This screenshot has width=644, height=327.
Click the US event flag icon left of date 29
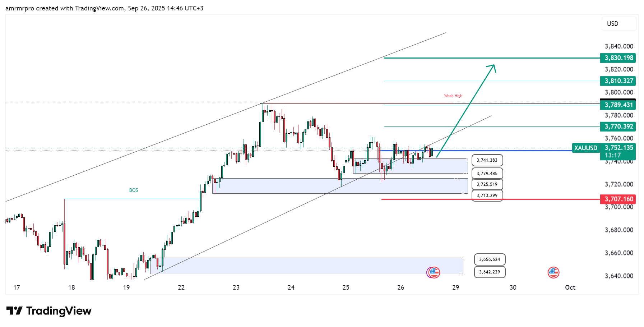434,273
